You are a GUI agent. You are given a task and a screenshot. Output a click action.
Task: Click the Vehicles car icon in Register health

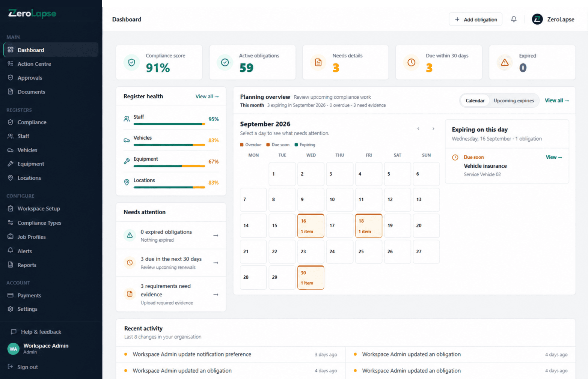pos(127,140)
